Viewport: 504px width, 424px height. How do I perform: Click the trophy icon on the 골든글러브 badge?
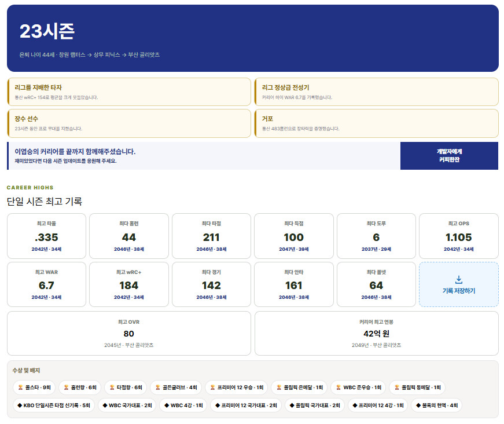158,388
